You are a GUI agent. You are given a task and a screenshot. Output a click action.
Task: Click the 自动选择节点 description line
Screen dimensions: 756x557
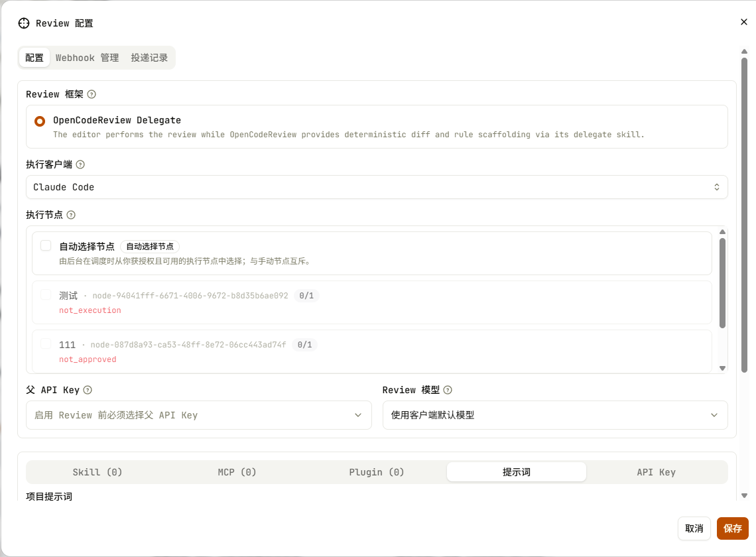pyautogui.click(x=186, y=261)
